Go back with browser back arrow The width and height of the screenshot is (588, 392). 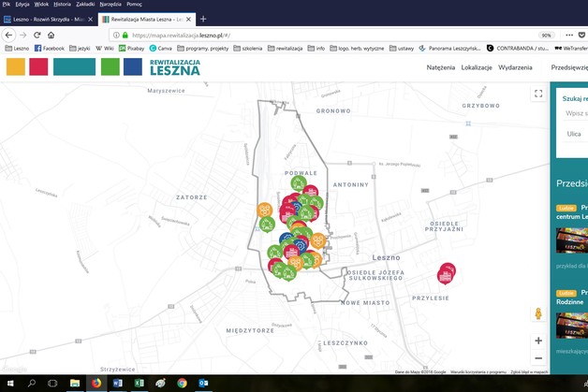click(x=8, y=36)
